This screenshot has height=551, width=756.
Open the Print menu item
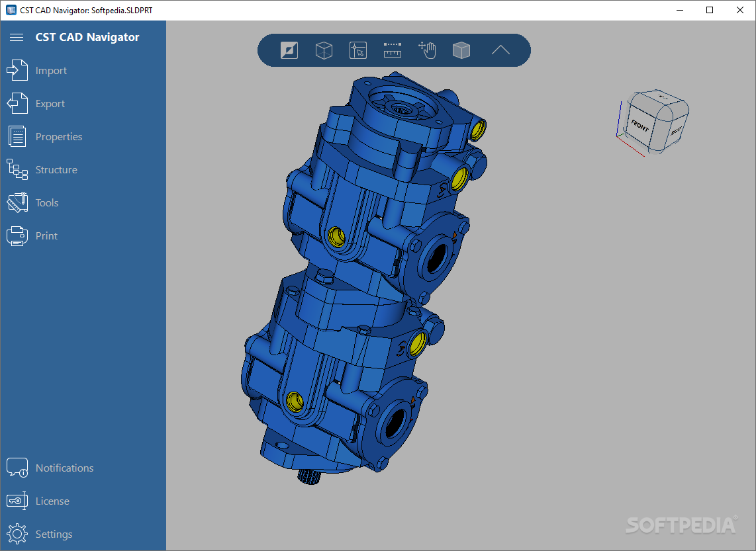[46, 236]
